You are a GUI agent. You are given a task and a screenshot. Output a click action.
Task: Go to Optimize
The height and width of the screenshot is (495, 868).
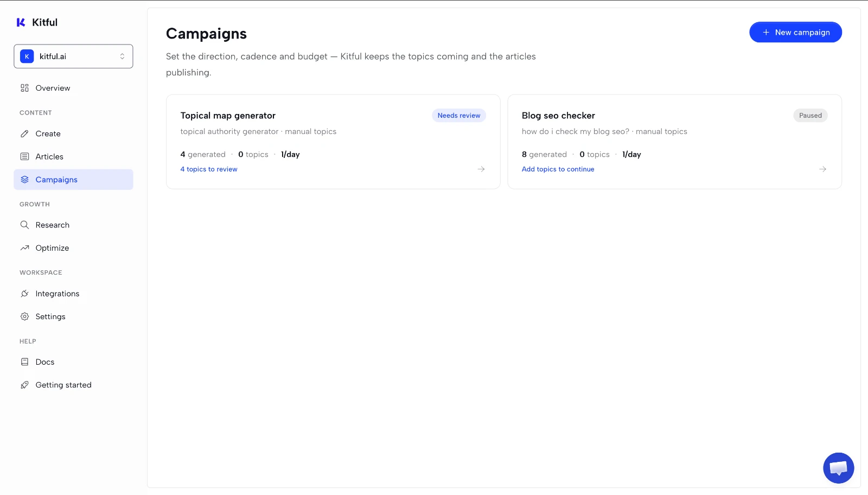coord(73,248)
